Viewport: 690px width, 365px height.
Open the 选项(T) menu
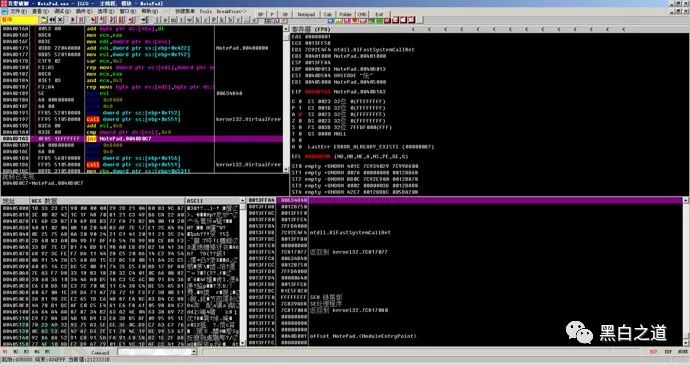105,11
